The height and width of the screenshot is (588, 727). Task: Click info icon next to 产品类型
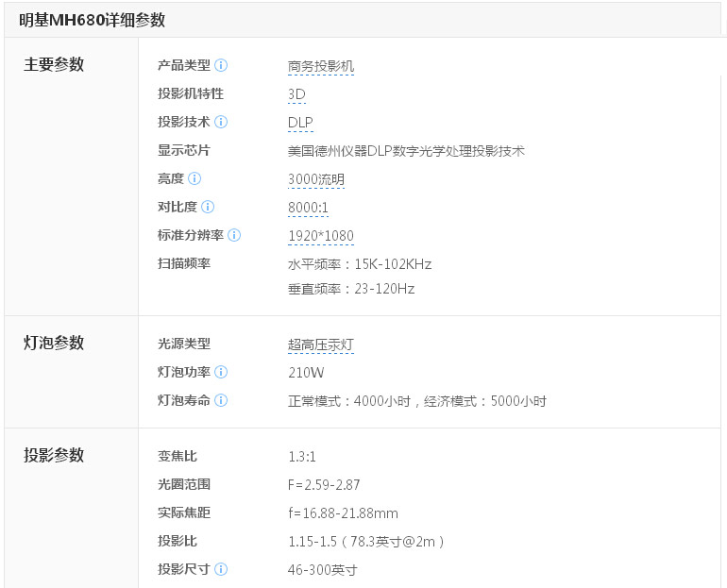221,65
